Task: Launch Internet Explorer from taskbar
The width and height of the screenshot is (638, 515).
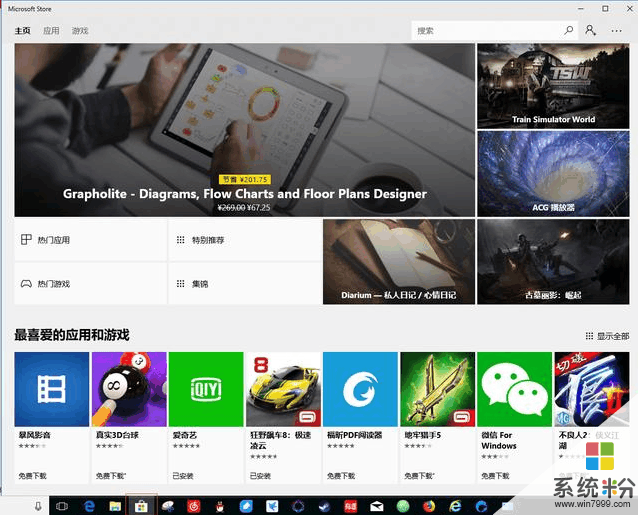Action: click(455, 506)
